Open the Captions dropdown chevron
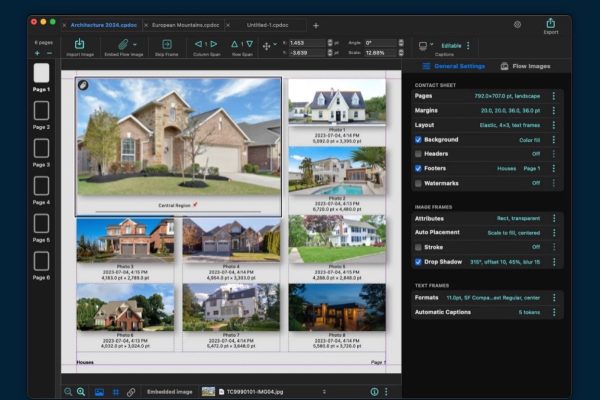This screenshot has width=600, height=400. 432,44
